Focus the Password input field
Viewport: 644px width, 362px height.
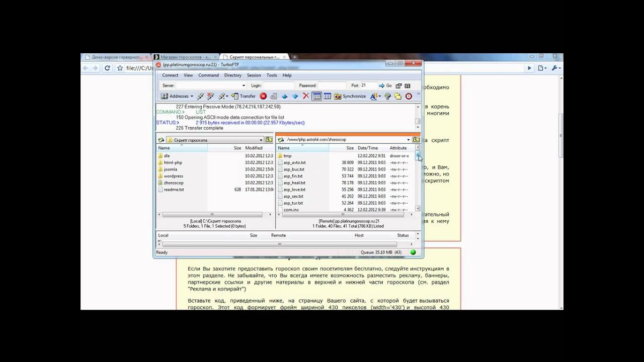pos(332,85)
